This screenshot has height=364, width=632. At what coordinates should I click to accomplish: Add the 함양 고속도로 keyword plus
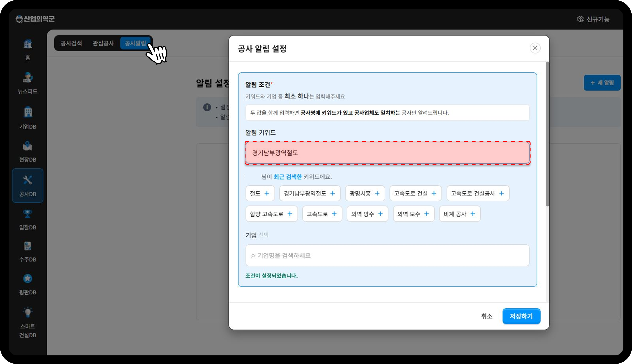pyautogui.click(x=290, y=214)
